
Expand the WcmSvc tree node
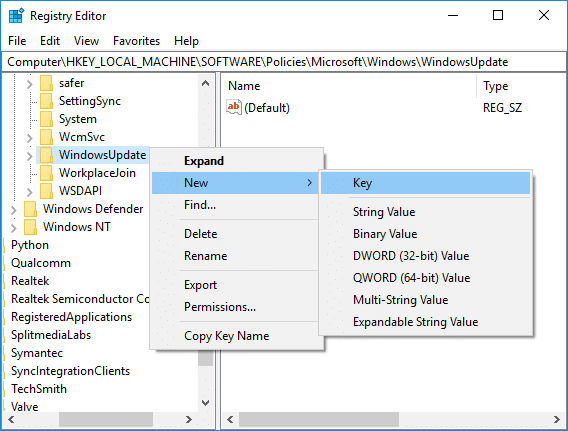pyautogui.click(x=29, y=138)
